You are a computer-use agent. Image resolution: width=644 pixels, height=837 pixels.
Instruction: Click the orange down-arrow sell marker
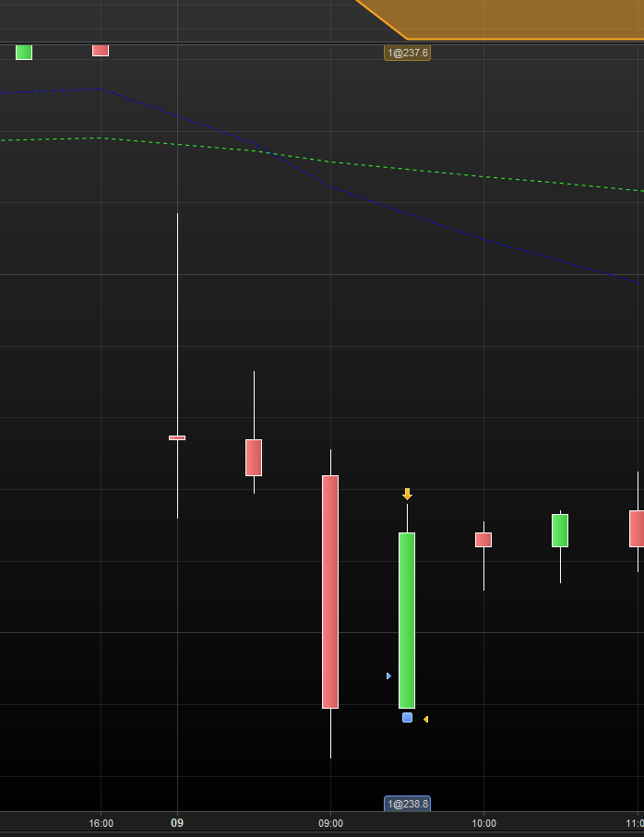pos(407,494)
